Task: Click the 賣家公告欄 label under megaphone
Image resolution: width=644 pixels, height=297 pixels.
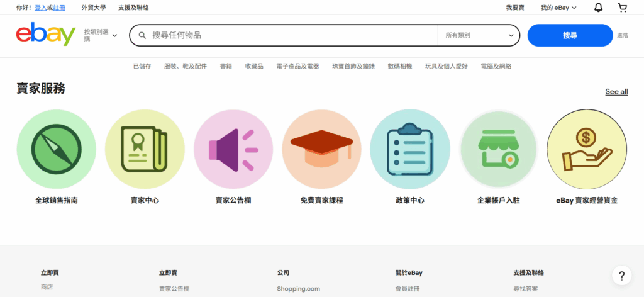Action: coord(233,201)
